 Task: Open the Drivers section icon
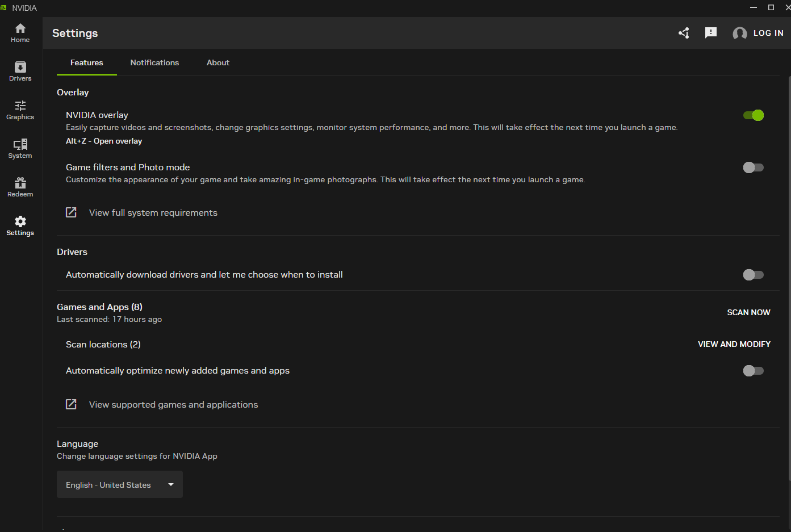point(20,68)
